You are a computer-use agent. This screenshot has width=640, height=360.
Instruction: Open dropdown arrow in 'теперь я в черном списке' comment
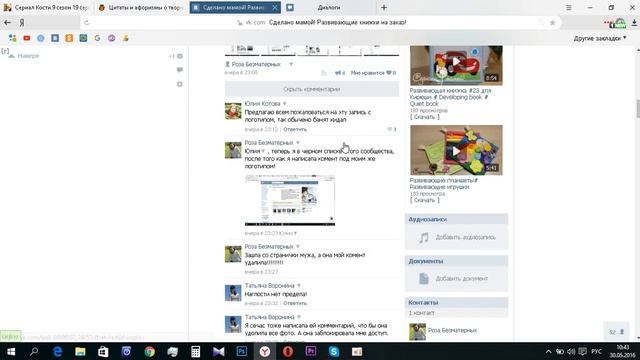click(x=298, y=143)
